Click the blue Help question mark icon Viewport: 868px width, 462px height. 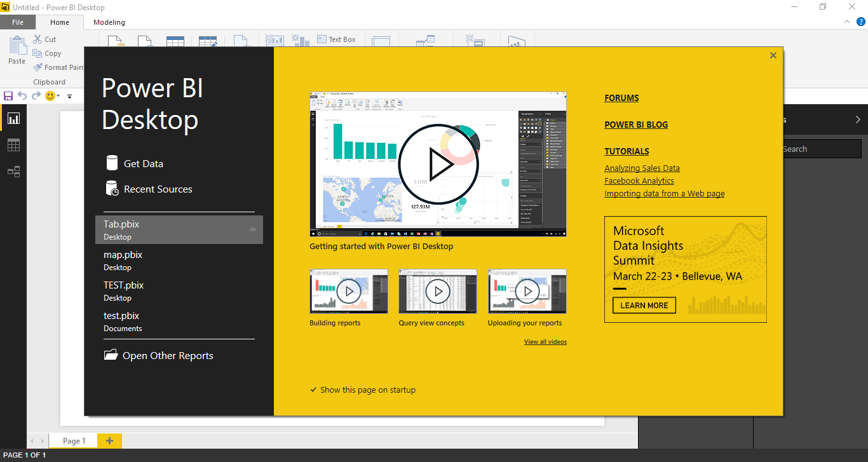click(x=861, y=22)
